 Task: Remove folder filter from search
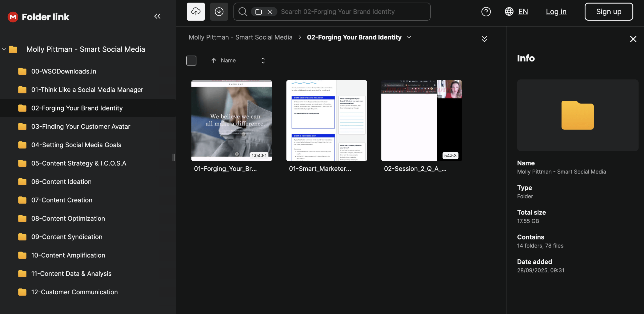(270, 12)
